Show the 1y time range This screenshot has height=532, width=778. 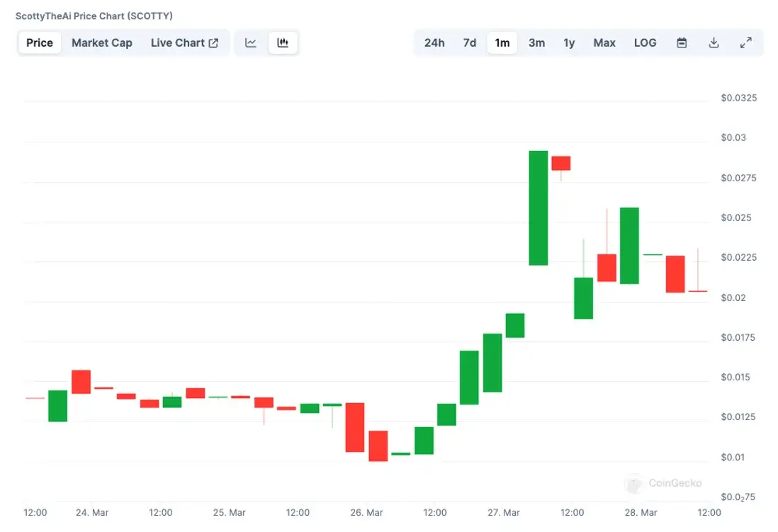(x=569, y=43)
